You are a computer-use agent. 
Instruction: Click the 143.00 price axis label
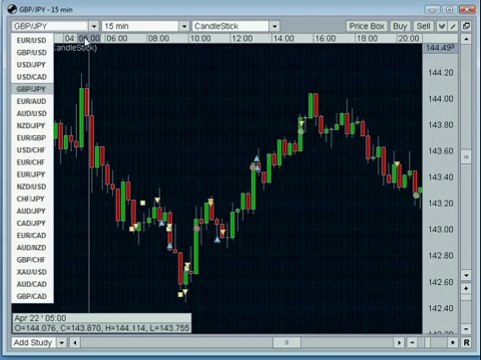[441, 229]
